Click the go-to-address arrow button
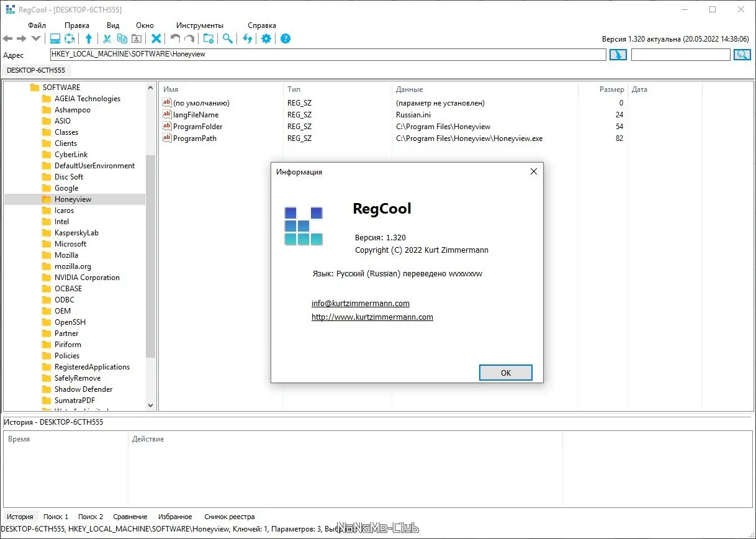This screenshot has height=539, width=756. (x=618, y=55)
